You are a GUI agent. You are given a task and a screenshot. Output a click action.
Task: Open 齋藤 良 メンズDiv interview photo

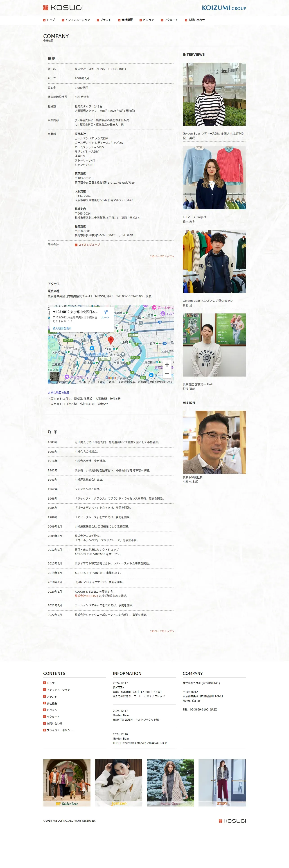point(214,261)
